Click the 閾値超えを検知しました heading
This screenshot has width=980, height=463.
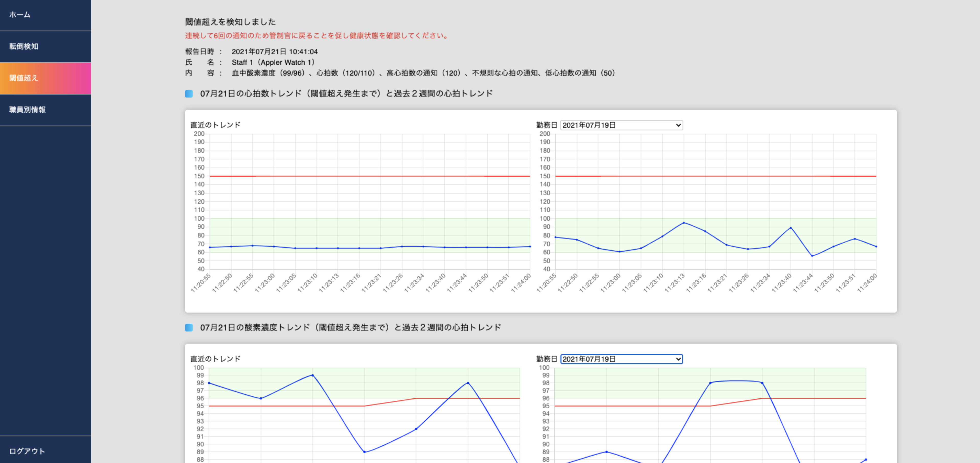point(230,22)
